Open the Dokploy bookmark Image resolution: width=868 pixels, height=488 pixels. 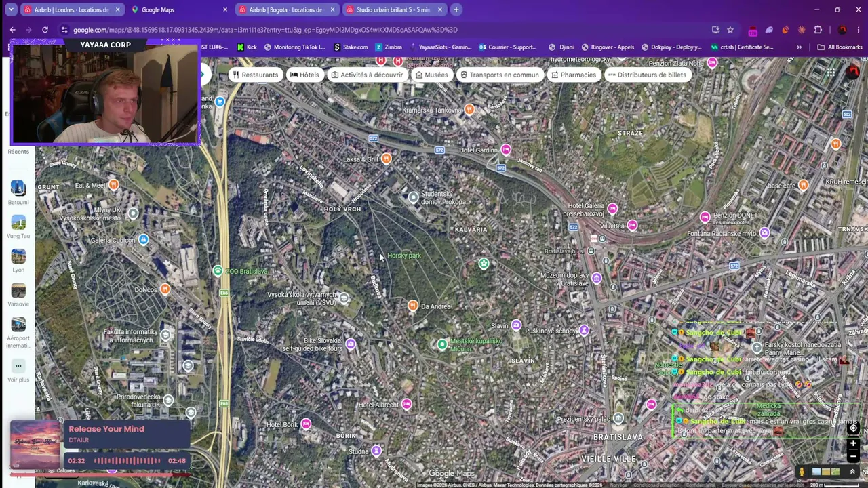[671, 47]
